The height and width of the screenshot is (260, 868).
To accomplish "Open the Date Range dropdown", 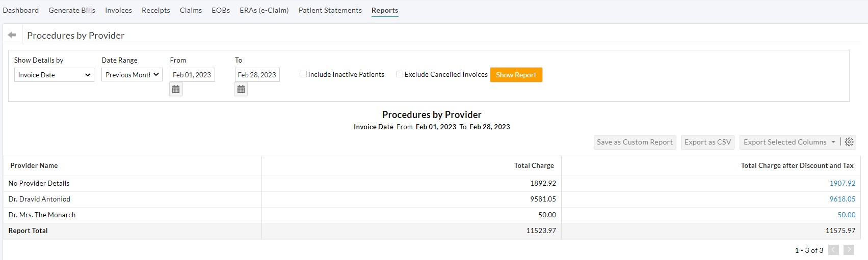I will tap(131, 75).
